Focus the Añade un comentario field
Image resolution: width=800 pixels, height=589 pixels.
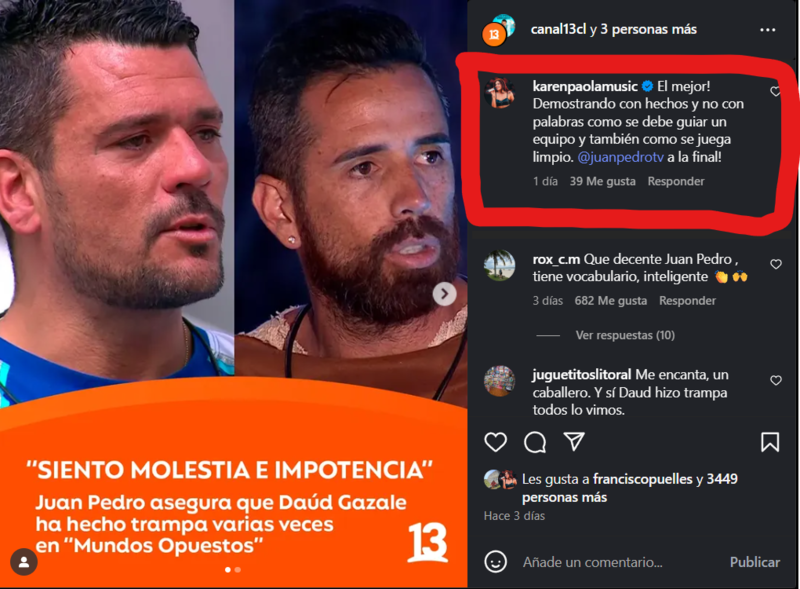[592, 562]
